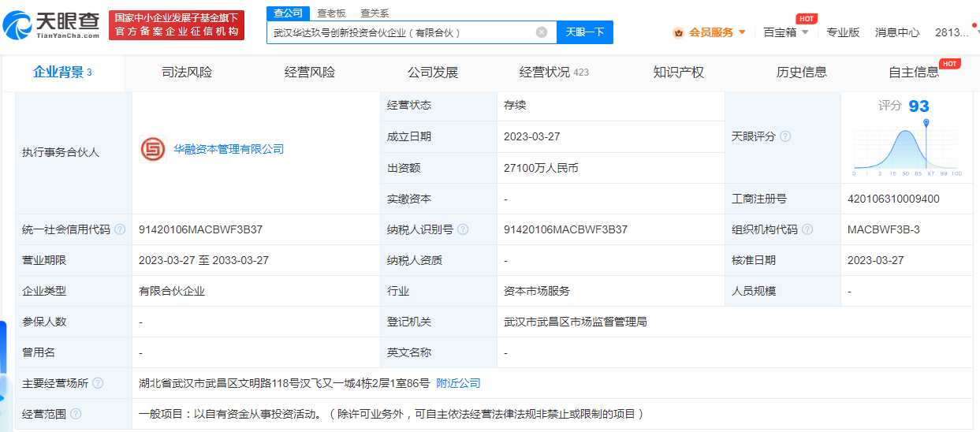980x432 pixels.
Task: Select the registration number 420106310009400
Action: coord(893,199)
